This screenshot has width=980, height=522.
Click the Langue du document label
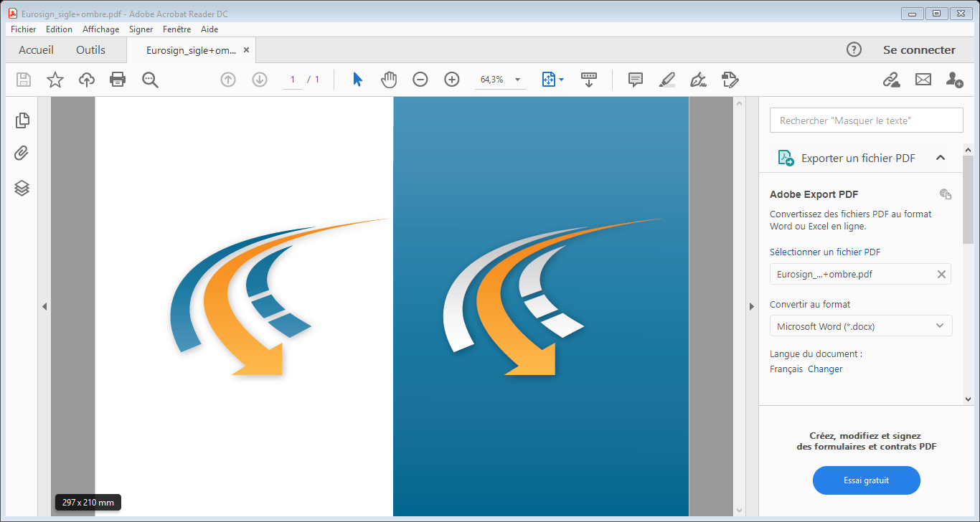pos(816,353)
